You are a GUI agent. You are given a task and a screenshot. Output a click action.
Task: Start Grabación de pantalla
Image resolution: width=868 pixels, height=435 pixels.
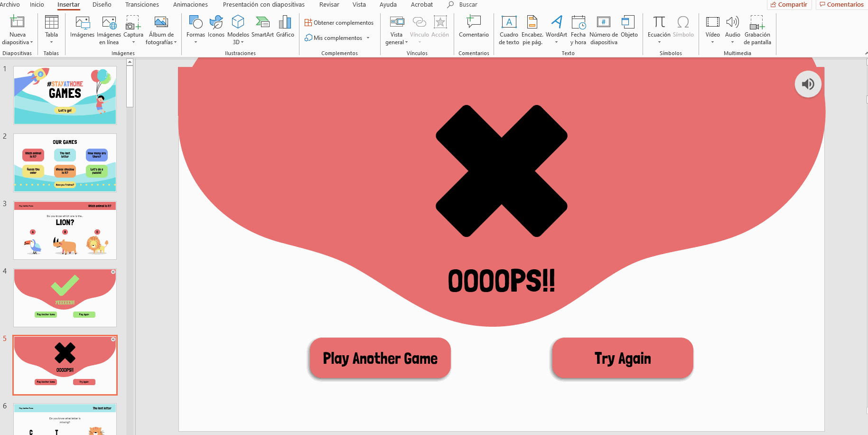pos(757,22)
